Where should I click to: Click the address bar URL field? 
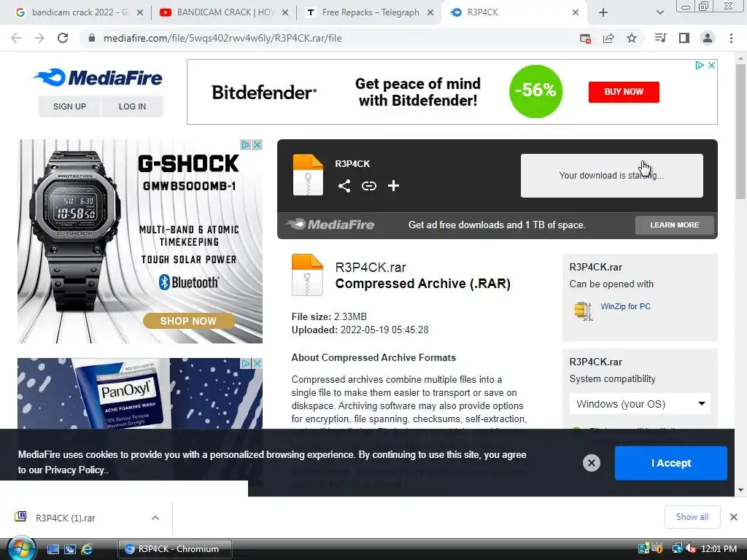(x=329, y=38)
